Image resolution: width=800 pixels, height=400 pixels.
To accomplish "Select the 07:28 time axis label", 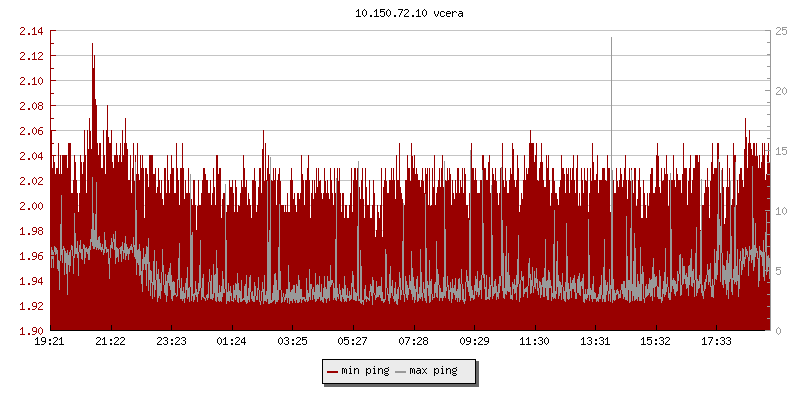I will tap(413, 342).
